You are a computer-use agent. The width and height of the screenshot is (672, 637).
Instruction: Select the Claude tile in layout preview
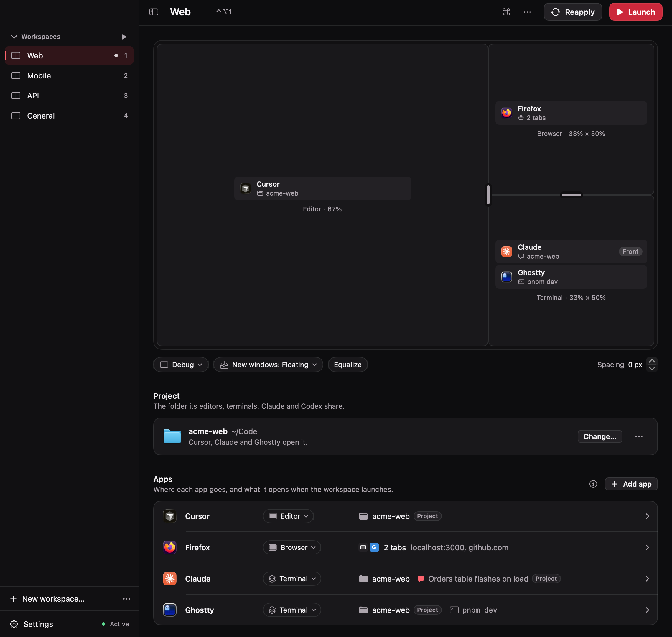pyautogui.click(x=571, y=252)
